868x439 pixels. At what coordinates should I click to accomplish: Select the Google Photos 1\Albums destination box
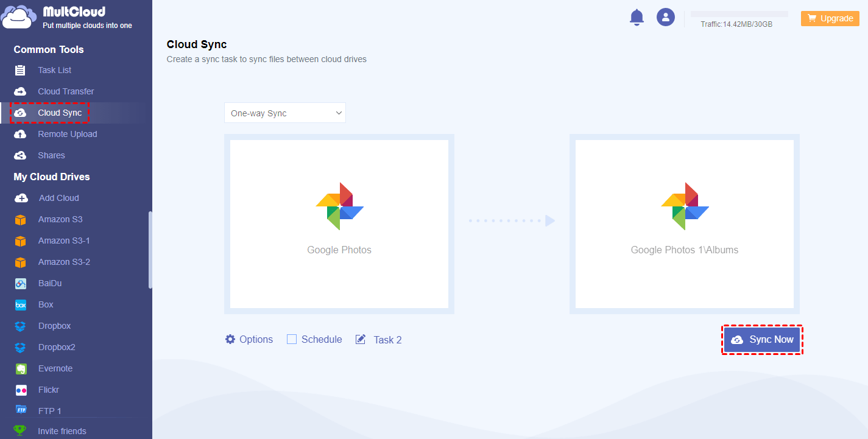[x=685, y=224]
